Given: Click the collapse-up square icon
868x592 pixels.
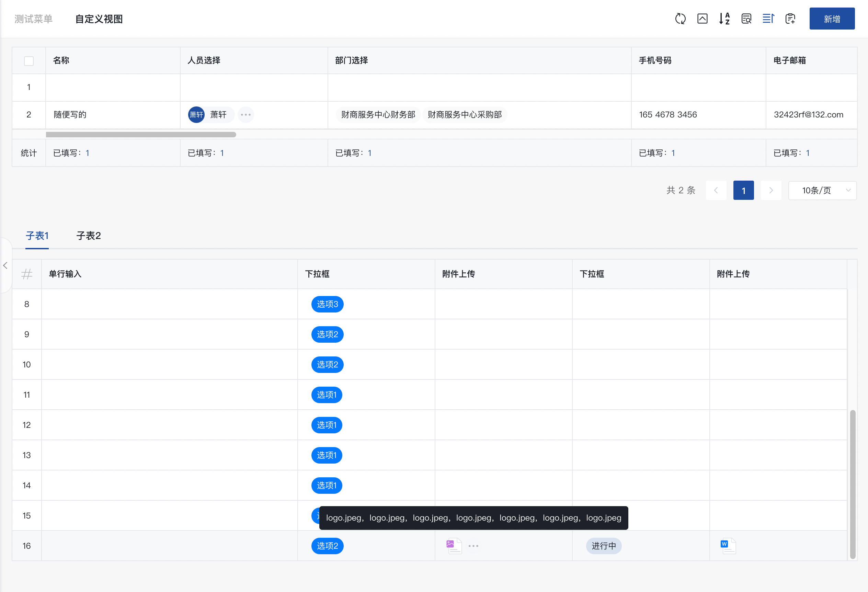Looking at the screenshot, I should click(702, 19).
